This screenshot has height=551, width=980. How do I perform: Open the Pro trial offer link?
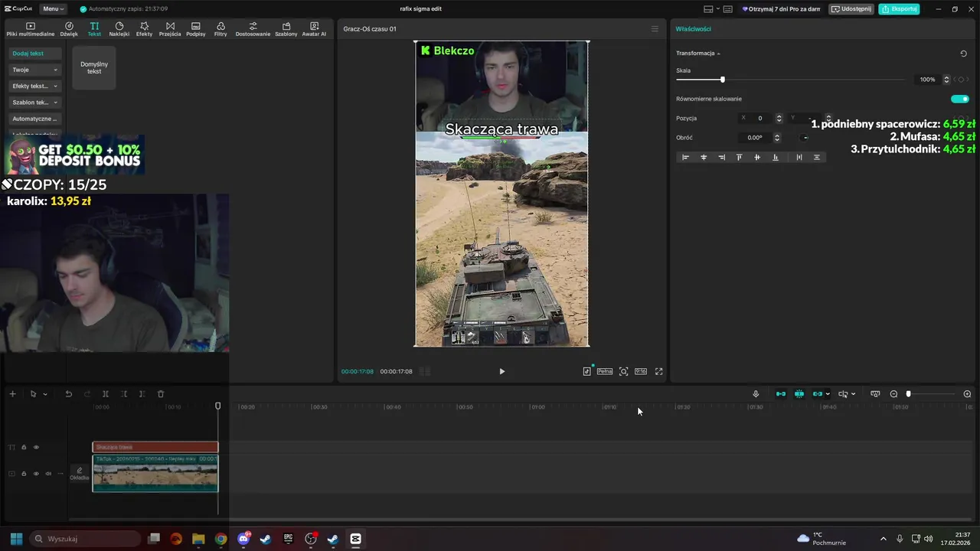[781, 8]
